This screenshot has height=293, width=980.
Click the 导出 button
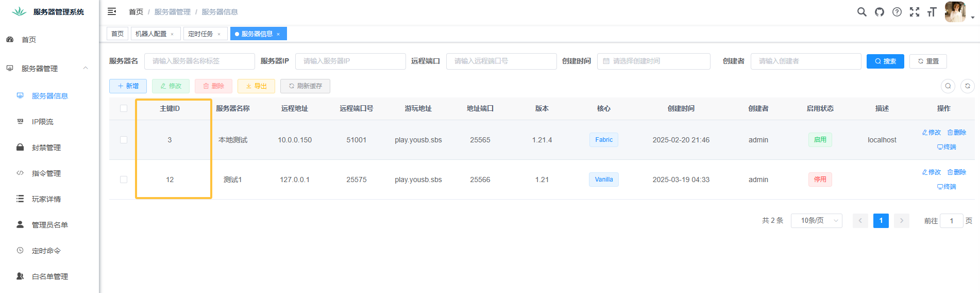click(x=256, y=86)
